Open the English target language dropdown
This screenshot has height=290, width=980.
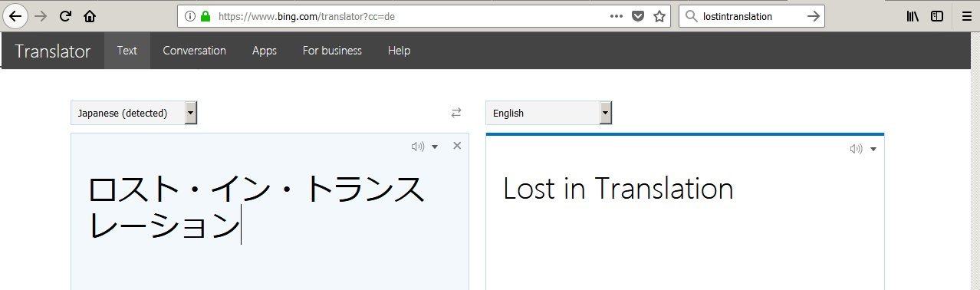tap(549, 113)
